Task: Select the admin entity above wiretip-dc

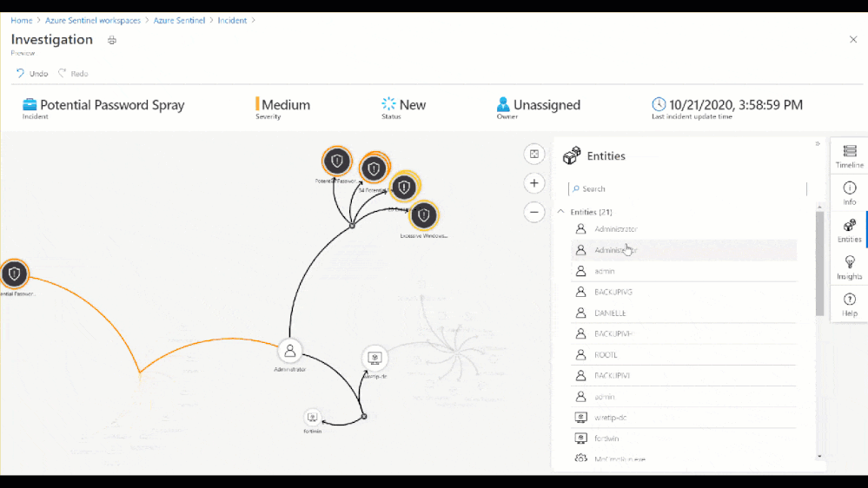Action: tap(684, 397)
